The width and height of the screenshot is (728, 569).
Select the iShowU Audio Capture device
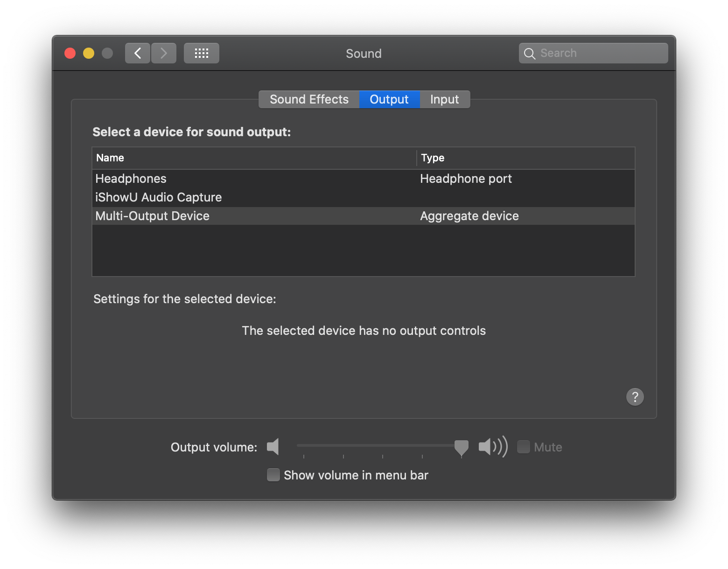click(x=158, y=197)
